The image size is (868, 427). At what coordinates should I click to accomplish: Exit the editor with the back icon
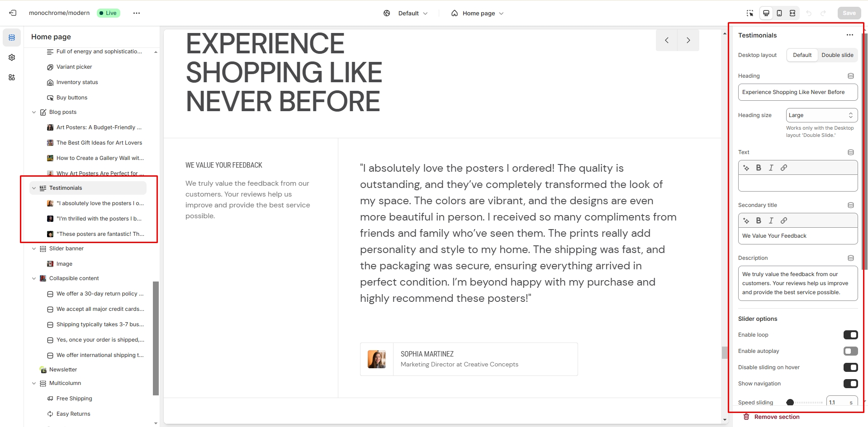(x=13, y=13)
